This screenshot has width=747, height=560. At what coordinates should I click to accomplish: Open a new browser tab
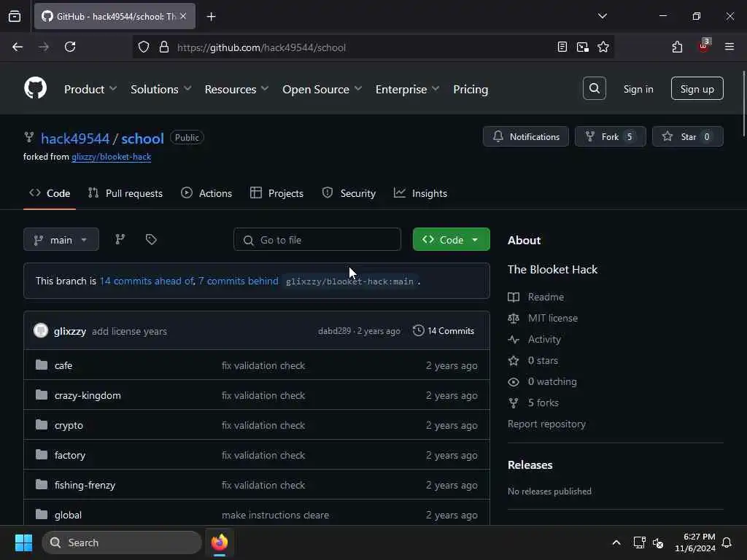coord(211,17)
